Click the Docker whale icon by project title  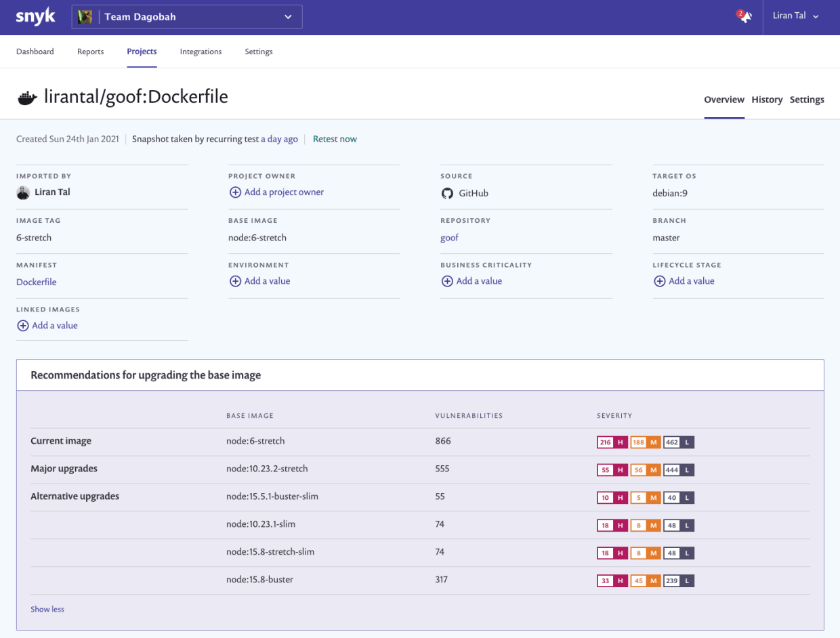point(27,98)
